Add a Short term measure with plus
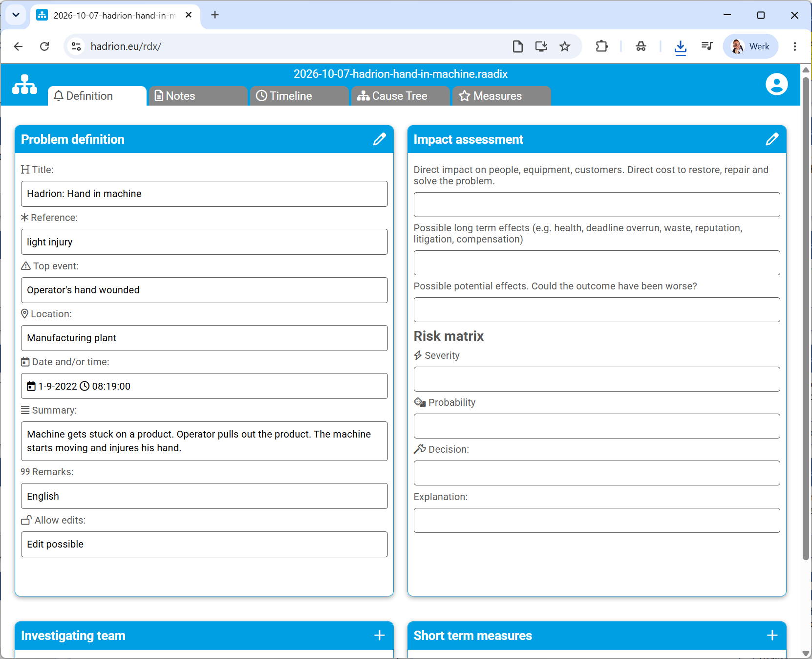This screenshot has width=812, height=659. click(772, 636)
